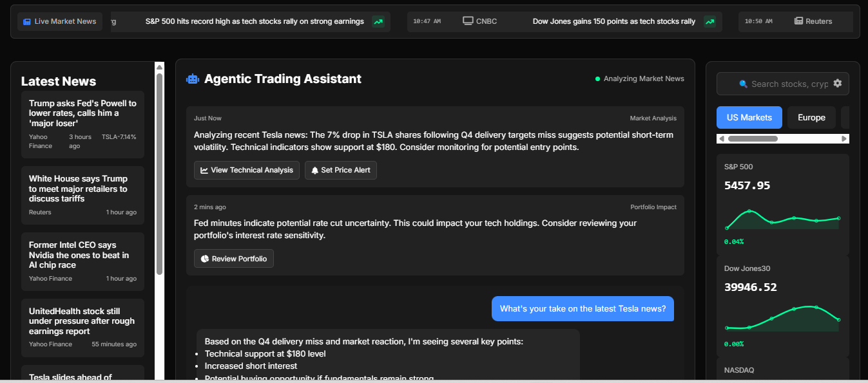Click the Dow Jones gains 150 points ticker headline

point(614,21)
